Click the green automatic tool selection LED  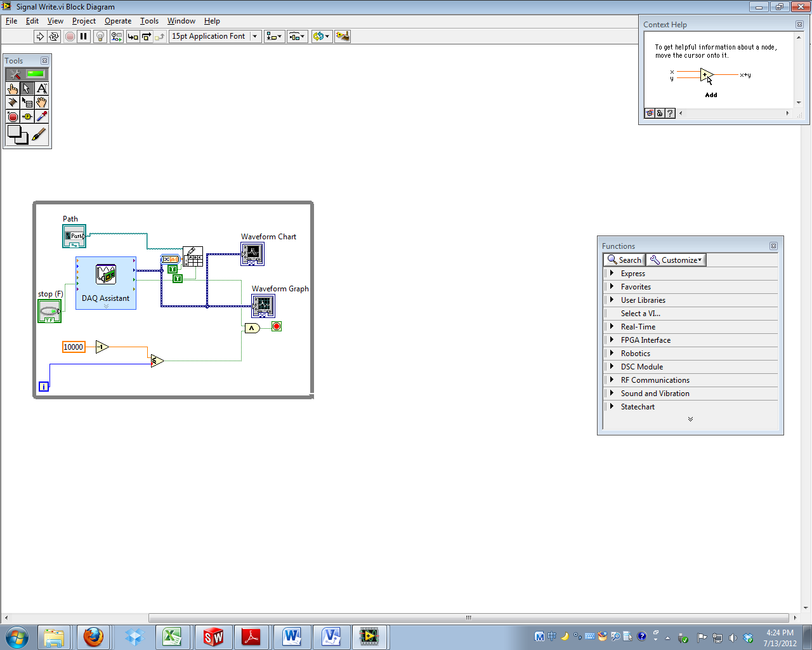36,74
